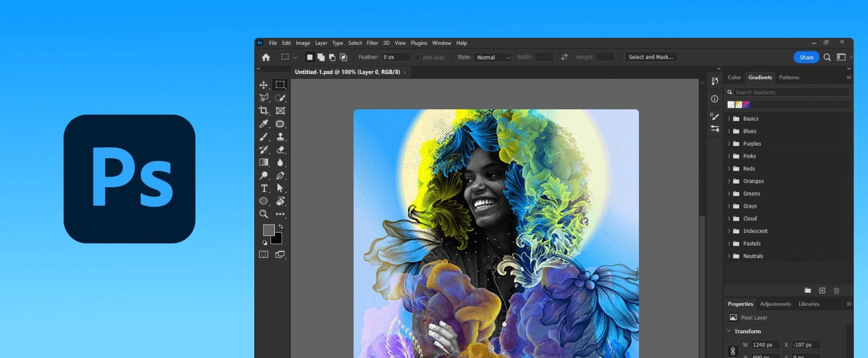Switch to the Patterns tab
This screenshot has width=868, height=358.
789,77
